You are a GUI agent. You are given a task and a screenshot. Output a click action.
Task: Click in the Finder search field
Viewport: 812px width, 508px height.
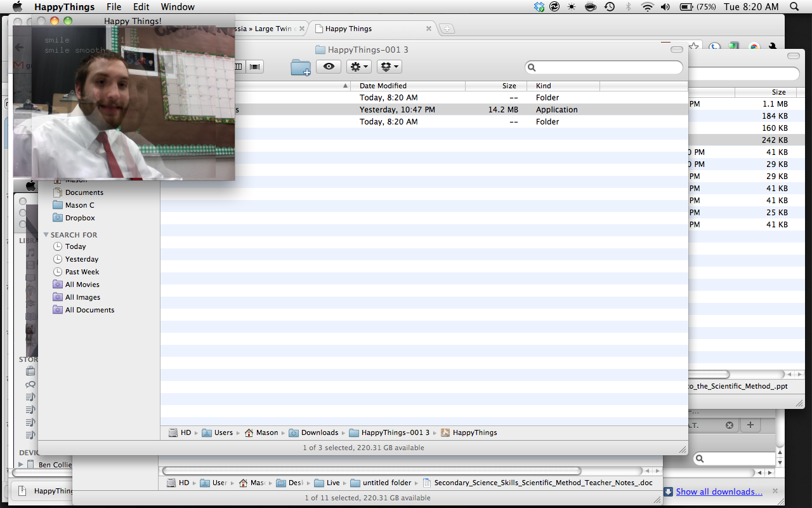[x=607, y=67]
